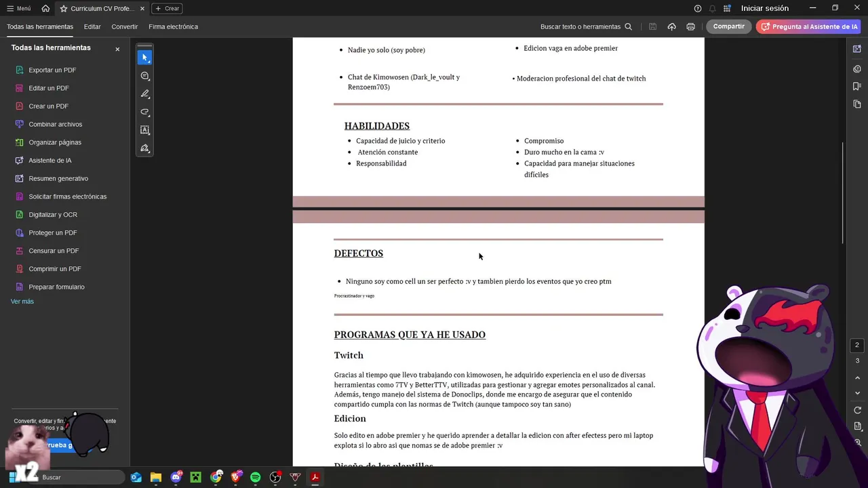
Task: Open the Firma electrónica tab
Action: [x=174, y=27]
